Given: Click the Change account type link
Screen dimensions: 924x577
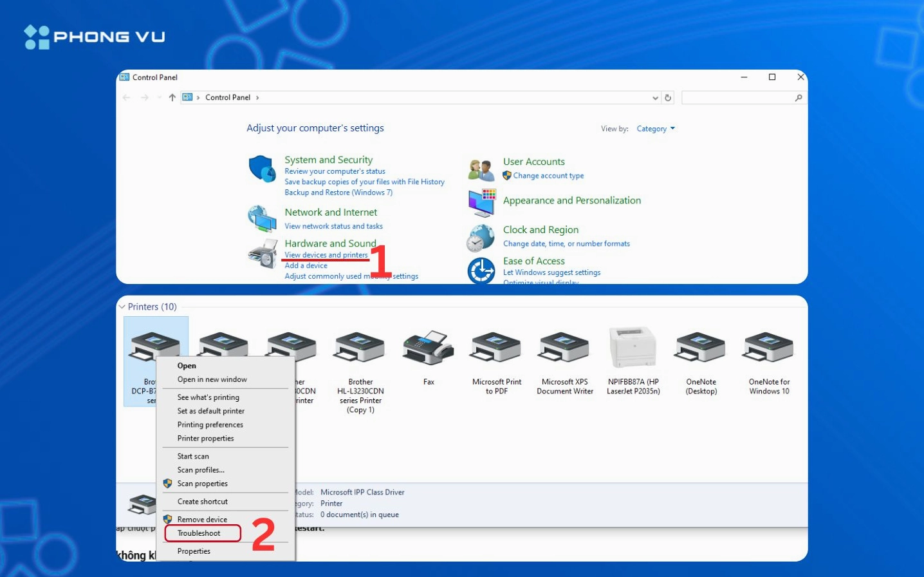Looking at the screenshot, I should 548,176.
